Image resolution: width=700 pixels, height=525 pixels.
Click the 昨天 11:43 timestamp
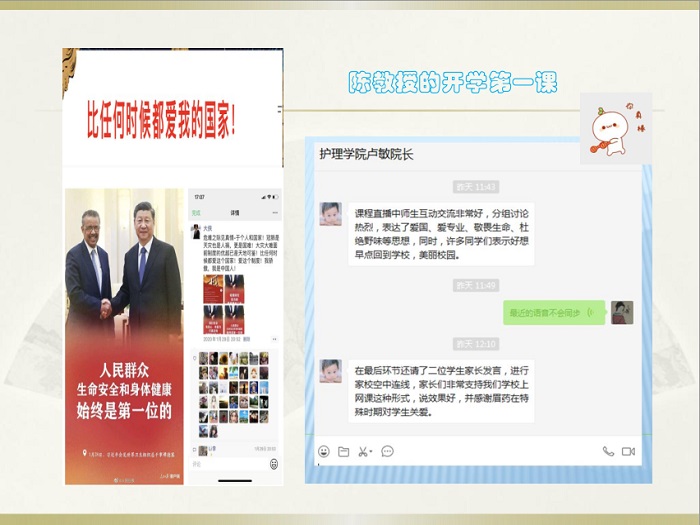[476, 187]
